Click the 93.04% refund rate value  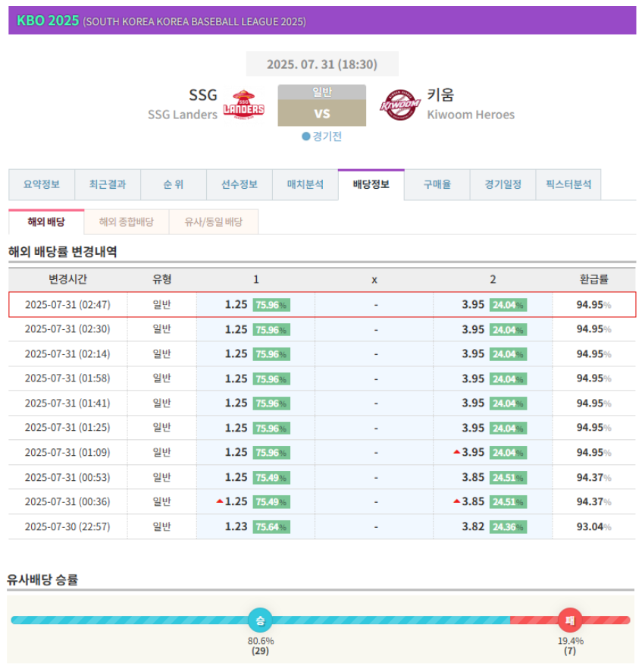click(593, 526)
